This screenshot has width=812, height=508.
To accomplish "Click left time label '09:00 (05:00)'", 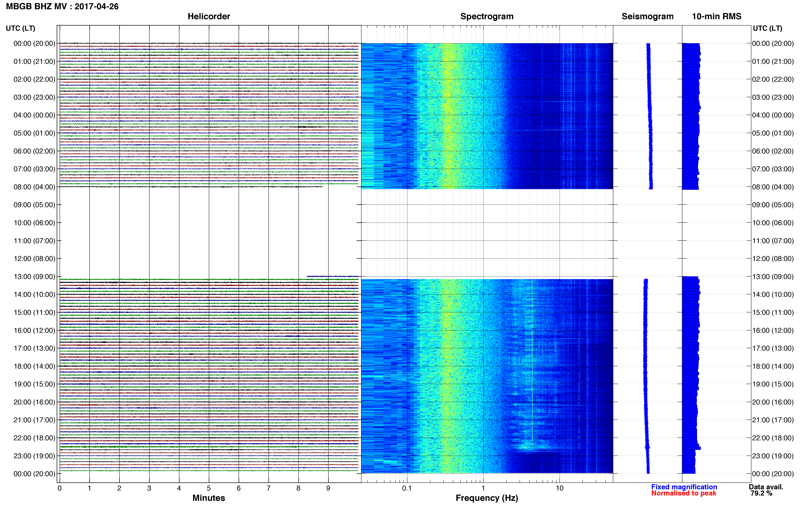I will tap(34, 205).
